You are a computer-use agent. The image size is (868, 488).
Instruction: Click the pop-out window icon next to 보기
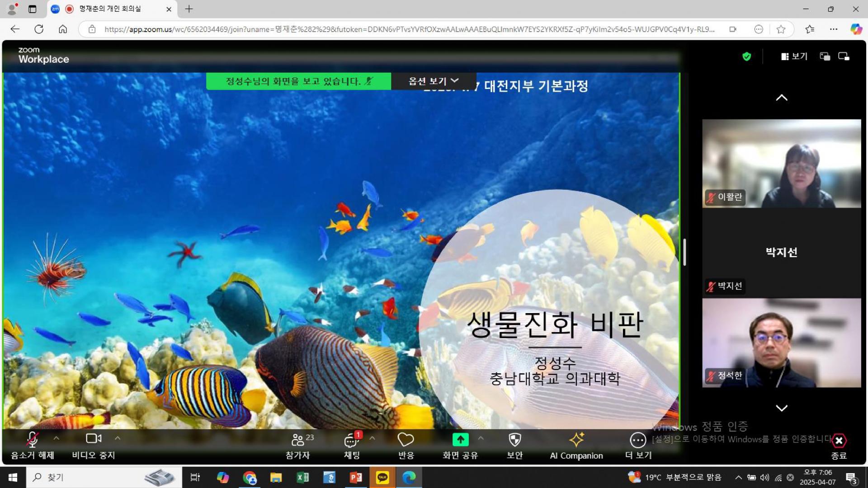[825, 56]
